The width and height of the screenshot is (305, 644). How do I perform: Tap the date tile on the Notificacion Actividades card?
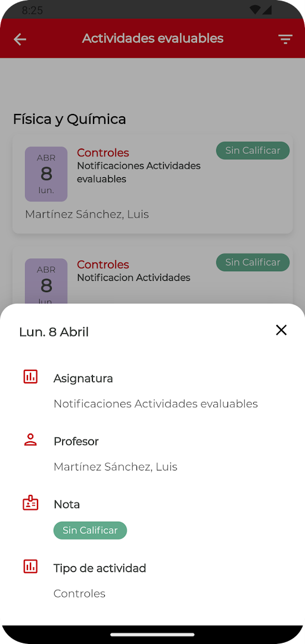click(46, 281)
